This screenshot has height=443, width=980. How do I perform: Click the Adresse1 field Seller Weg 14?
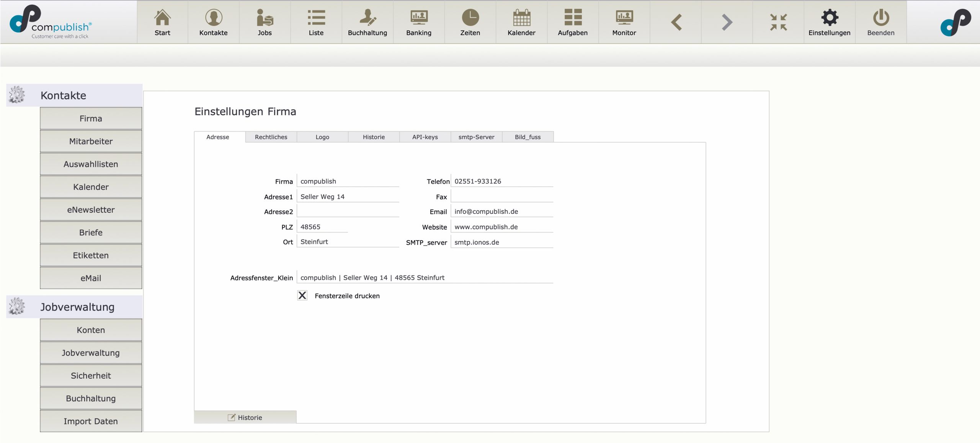tap(348, 196)
